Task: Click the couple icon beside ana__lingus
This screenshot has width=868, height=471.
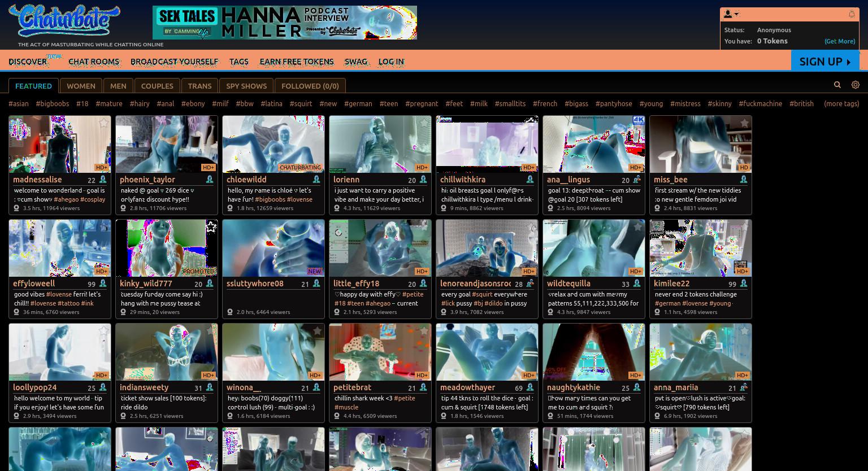Action: point(637,180)
